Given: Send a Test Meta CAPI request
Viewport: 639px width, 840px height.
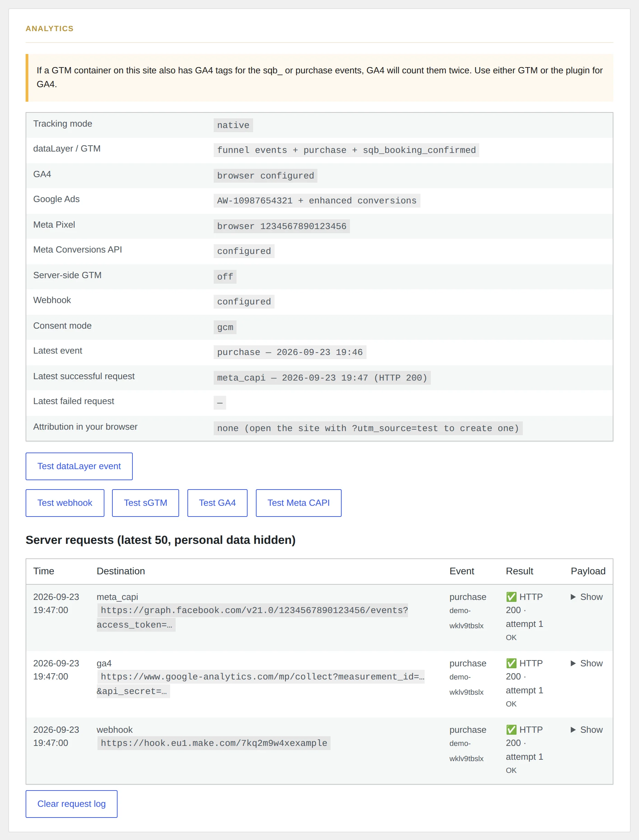Looking at the screenshot, I should [x=299, y=503].
